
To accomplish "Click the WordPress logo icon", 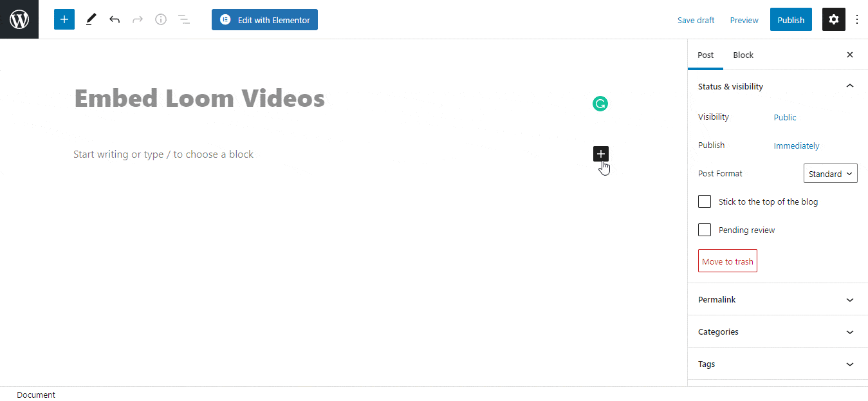I will click(19, 19).
